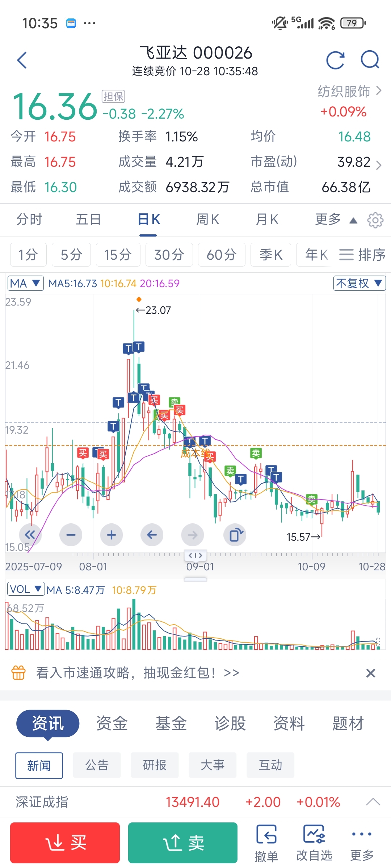Tap the green 卖 sell button

click(x=183, y=843)
